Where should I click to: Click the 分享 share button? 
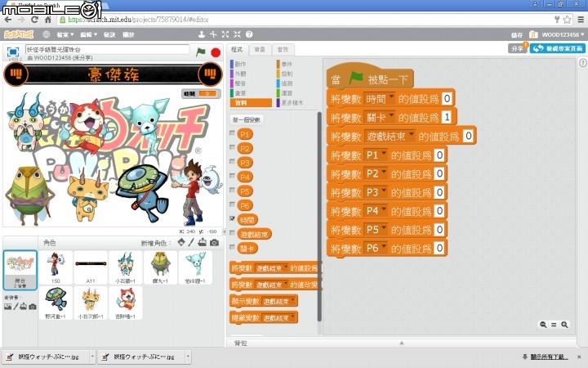518,48
